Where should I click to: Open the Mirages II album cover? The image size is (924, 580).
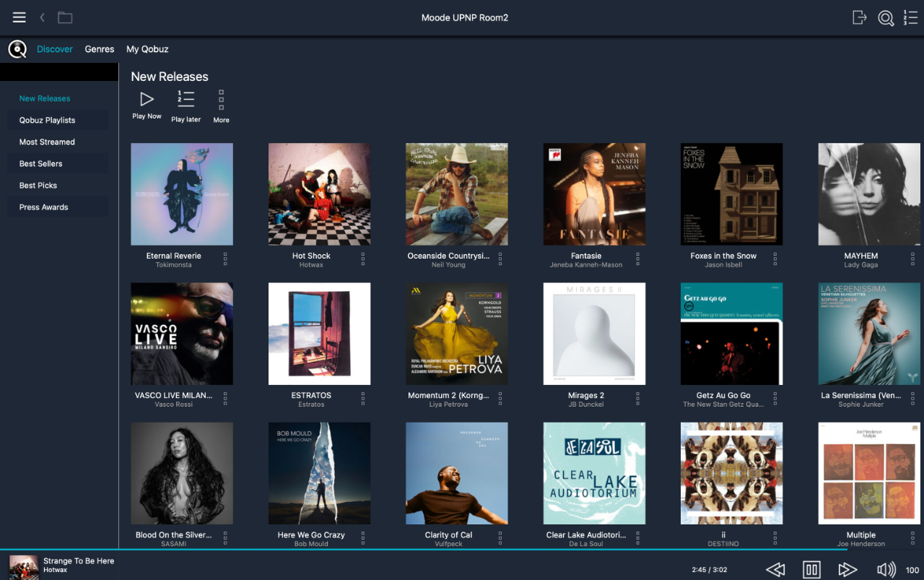[x=594, y=334]
